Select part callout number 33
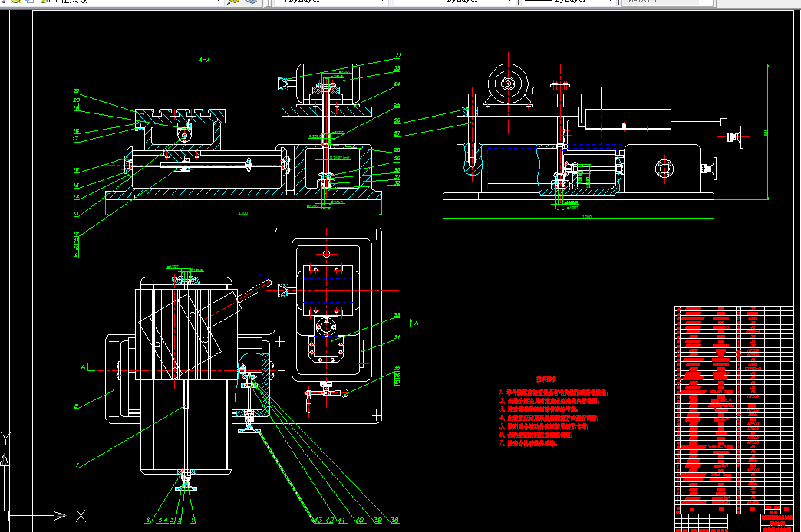This screenshot has width=801, height=532. point(397,315)
